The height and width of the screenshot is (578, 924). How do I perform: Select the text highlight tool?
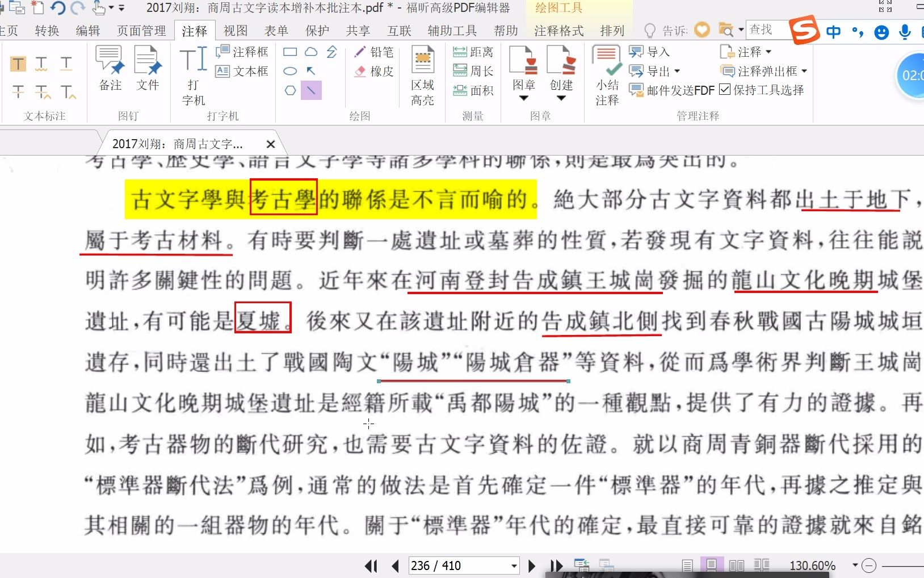(x=18, y=64)
